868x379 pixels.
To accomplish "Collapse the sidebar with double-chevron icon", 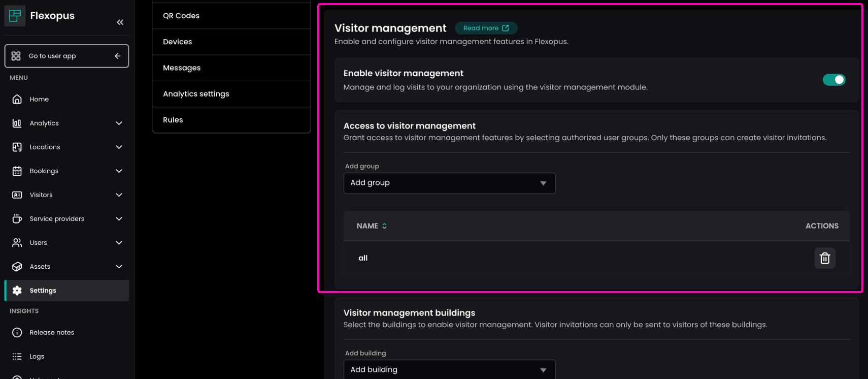I will coord(120,22).
